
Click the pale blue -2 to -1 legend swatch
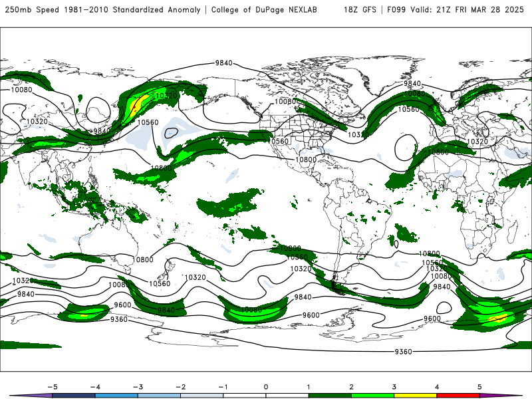pos(202,396)
